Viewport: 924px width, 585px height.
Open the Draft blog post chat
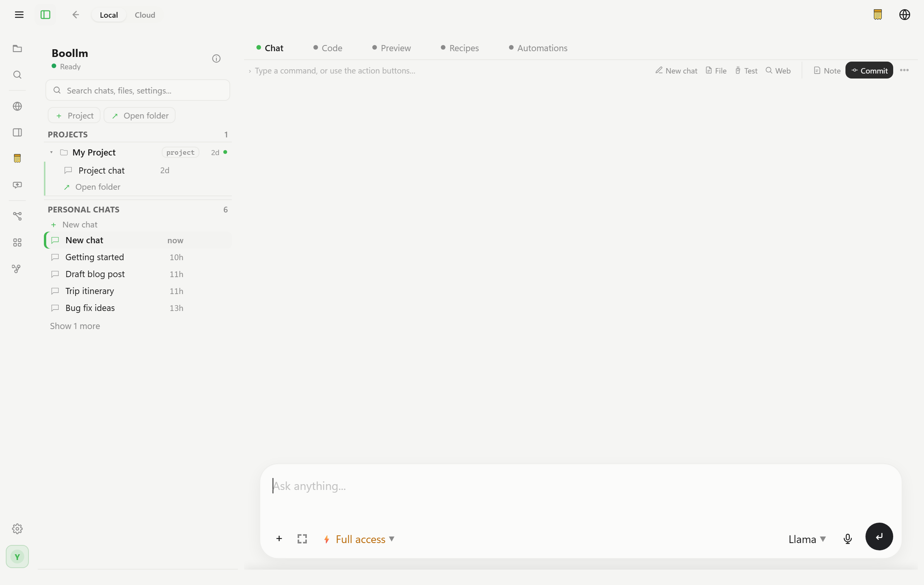tap(138, 274)
